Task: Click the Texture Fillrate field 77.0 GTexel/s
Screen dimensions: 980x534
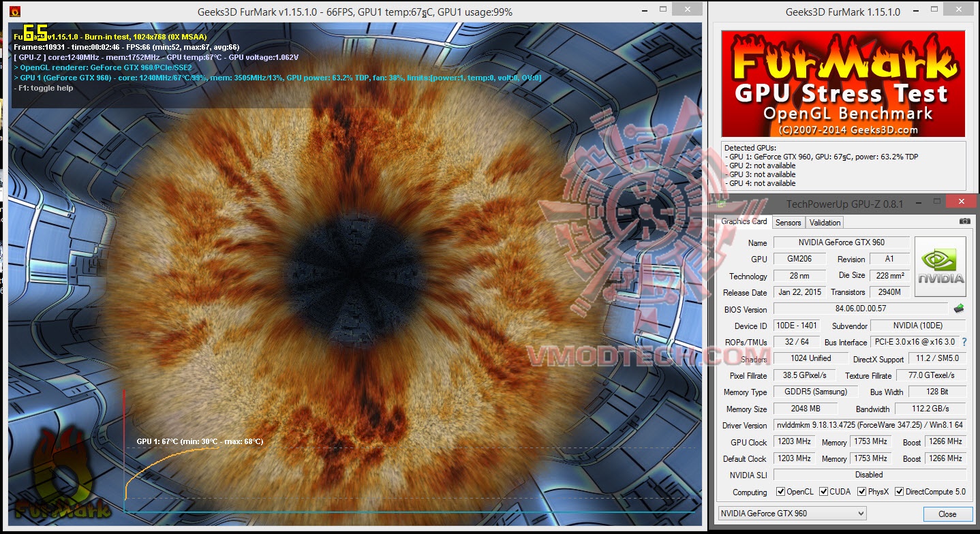Action: coord(931,375)
